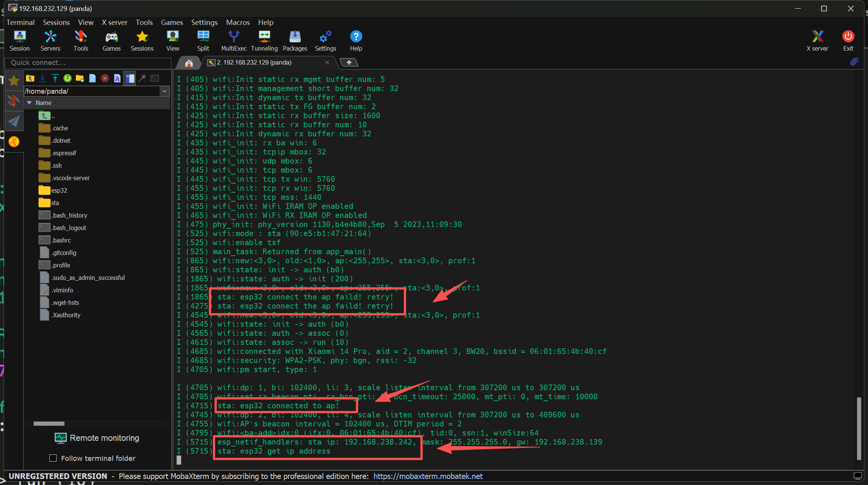Create a new folder in SFTP browser
This screenshot has width=868, height=485.
[80, 78]
